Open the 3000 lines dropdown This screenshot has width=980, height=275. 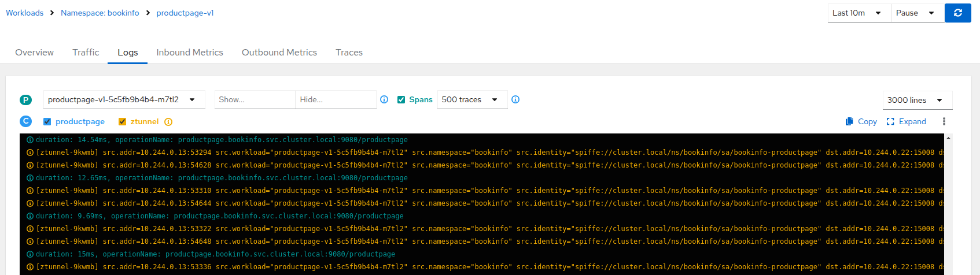916,100
